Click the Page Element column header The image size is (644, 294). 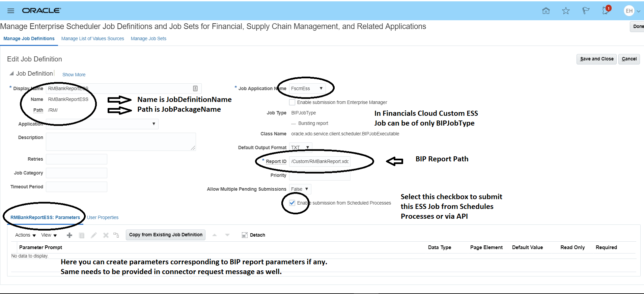pos(486,247)
